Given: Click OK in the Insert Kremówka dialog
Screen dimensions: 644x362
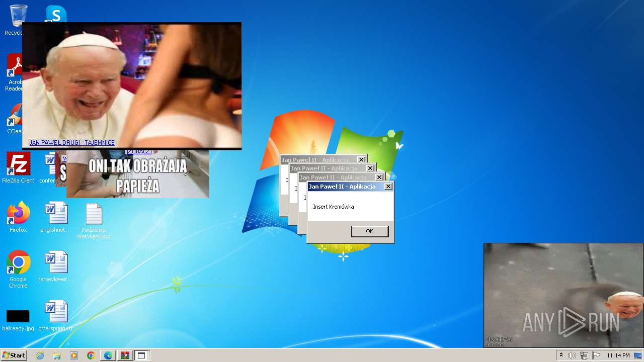Looking at the screenshot, I should (x=370, y=231).
